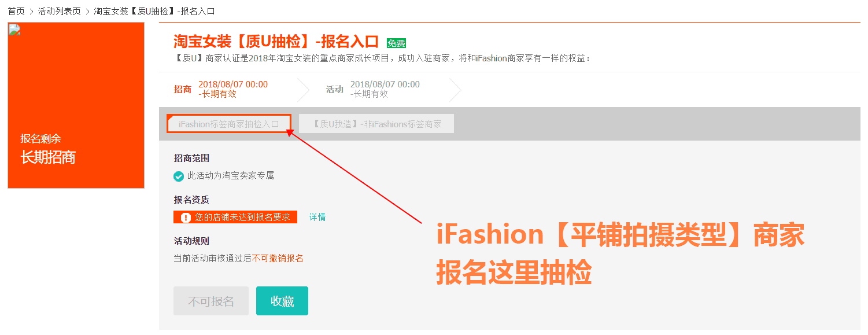
Task: Click the breadcrumb arrow after 首页
Action: (x=31, y=12)
